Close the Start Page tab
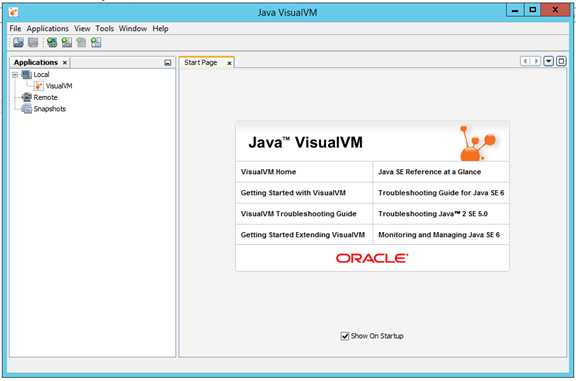The width and height of the screenshot is (576, 381). pos(229,63)
